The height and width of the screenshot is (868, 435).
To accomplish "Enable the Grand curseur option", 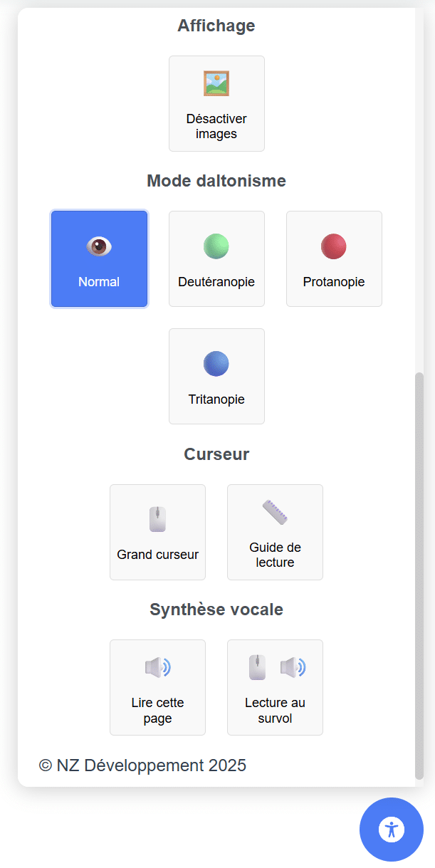I will coord(157,555).
